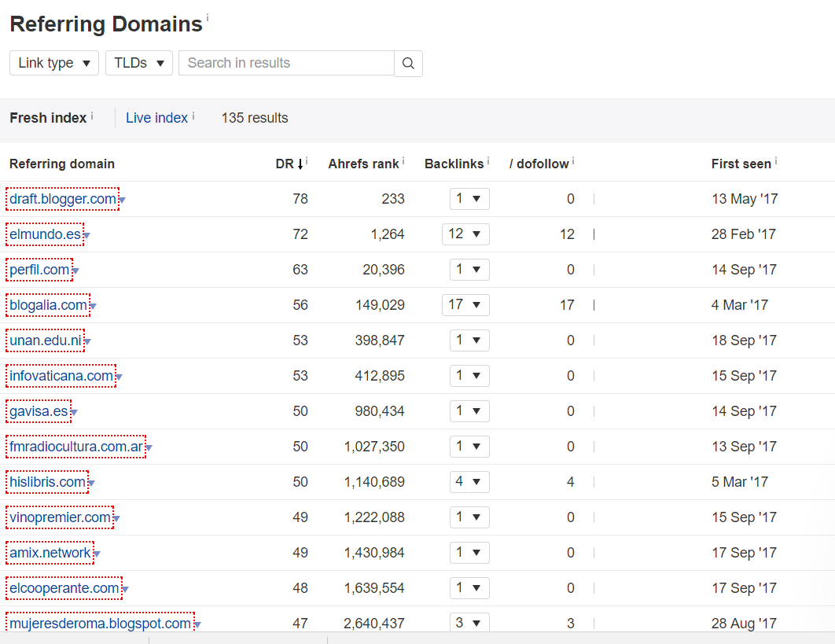Expand backlinks dropdown for vinopremier.com

click(469, 517)
